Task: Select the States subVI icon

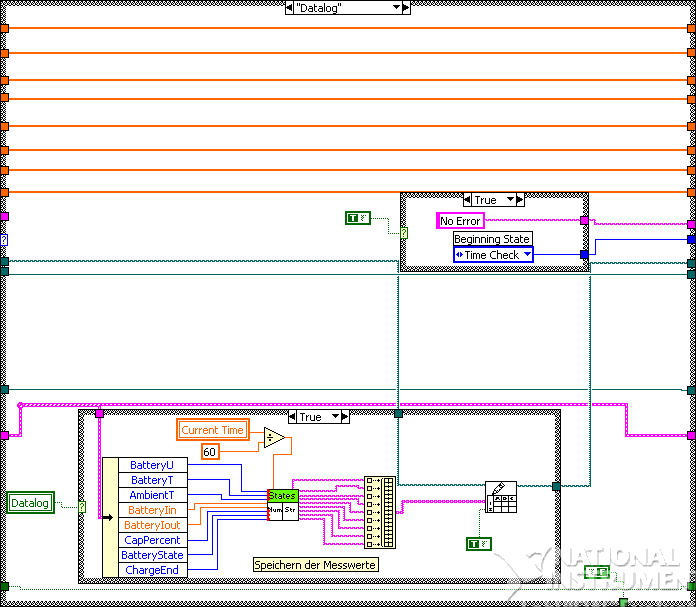Action: (x=282, y=504)
